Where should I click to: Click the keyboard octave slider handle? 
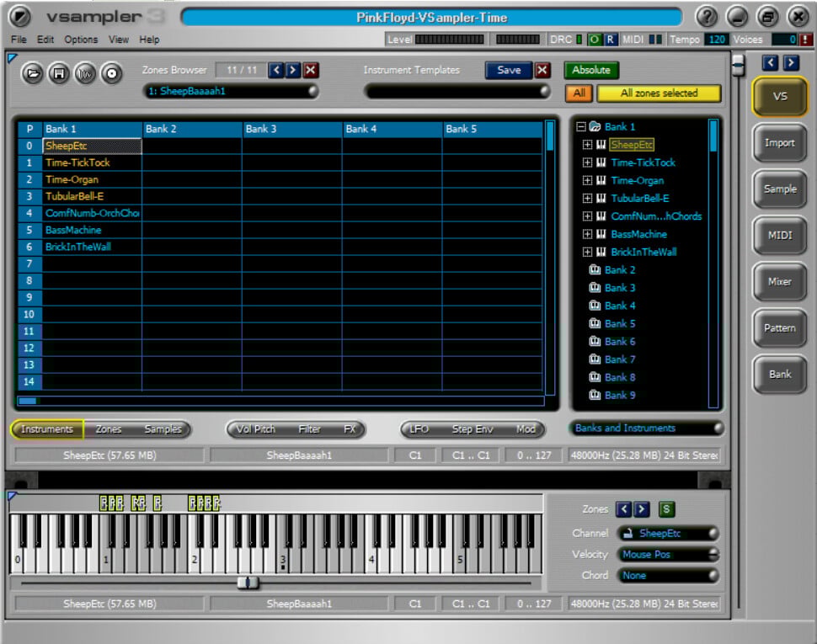click(248, 583)
